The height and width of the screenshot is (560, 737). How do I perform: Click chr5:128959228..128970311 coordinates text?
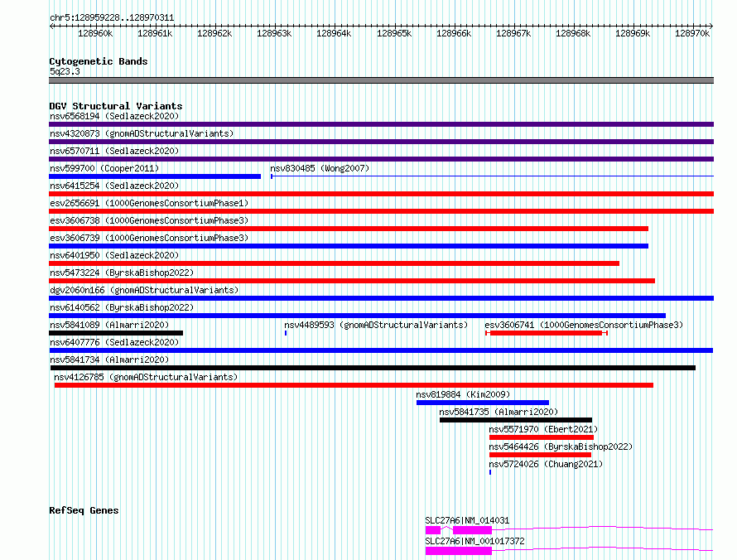point(112,18)
